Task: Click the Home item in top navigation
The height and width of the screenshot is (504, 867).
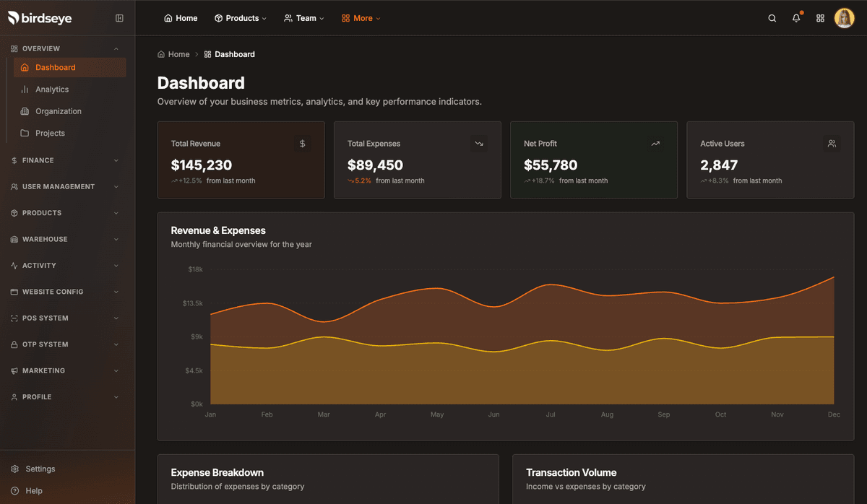Action: [x=181, y=18]
